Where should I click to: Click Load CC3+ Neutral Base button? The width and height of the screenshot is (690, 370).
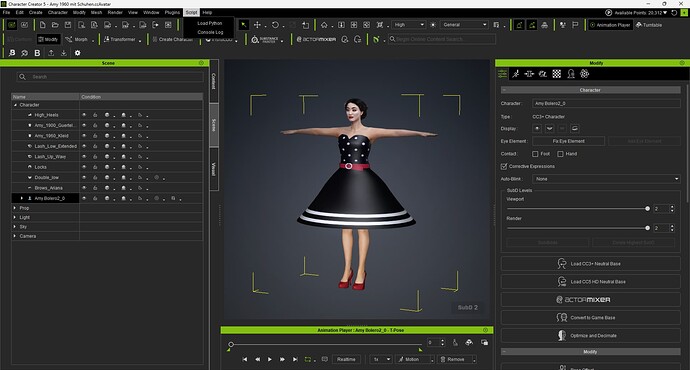591,264
